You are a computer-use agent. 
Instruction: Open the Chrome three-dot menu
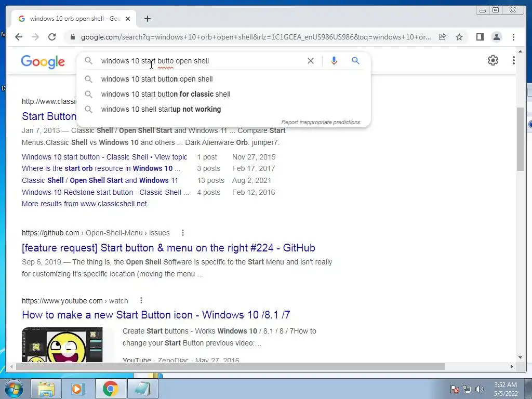click(x=513, y=37)
